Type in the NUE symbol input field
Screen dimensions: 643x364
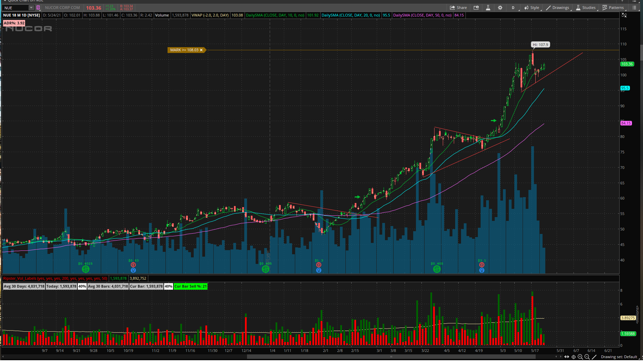point(15,8)
